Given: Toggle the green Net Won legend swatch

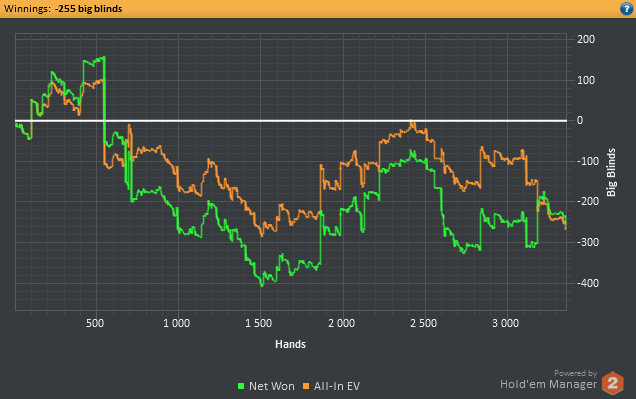Looking at the screenshot, I should click(x=241, y=386).
